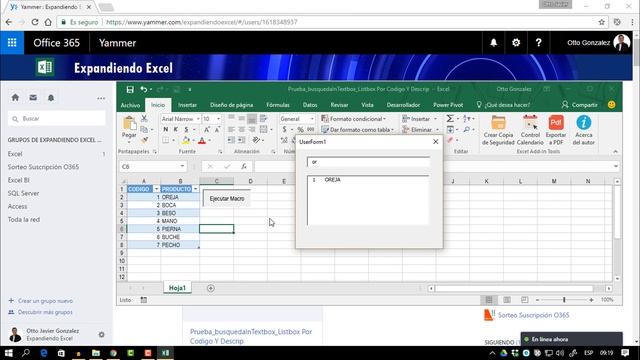Screen dimensions: 640x360
Task: Click the UserForm1 search textbox
Action: 368,162
